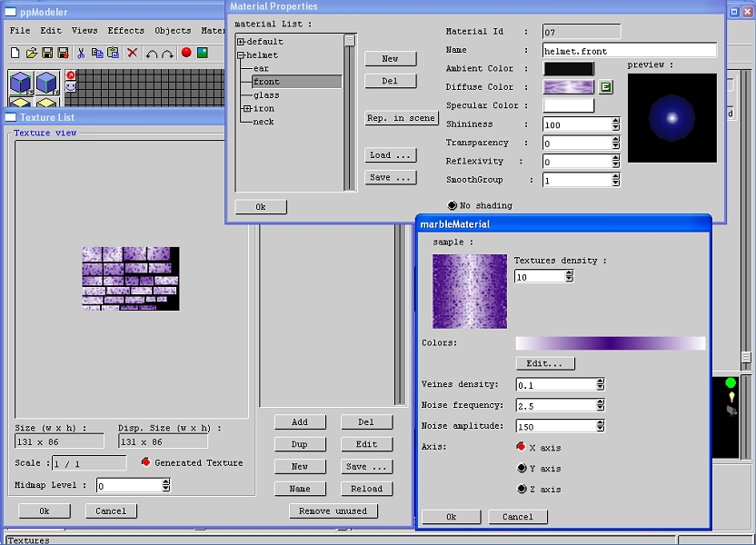Click the green sphere icon in the side viewport
The width and height of the screenshot is (756, 545).
[731, 382]
